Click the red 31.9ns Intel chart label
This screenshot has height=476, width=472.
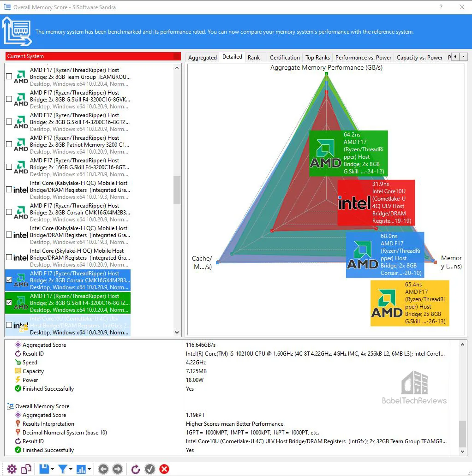tap(376, 202)
